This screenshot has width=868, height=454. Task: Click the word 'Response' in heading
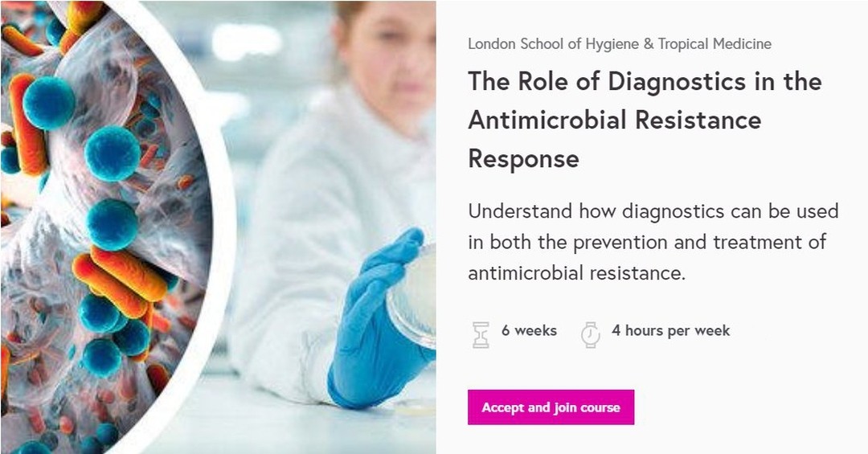524,159
